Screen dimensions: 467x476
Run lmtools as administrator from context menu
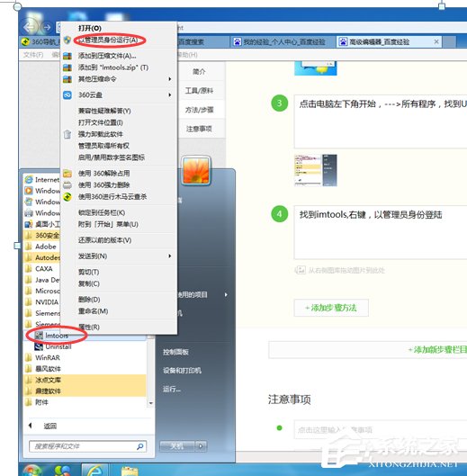pyautogui.click(x=108, y=40)
